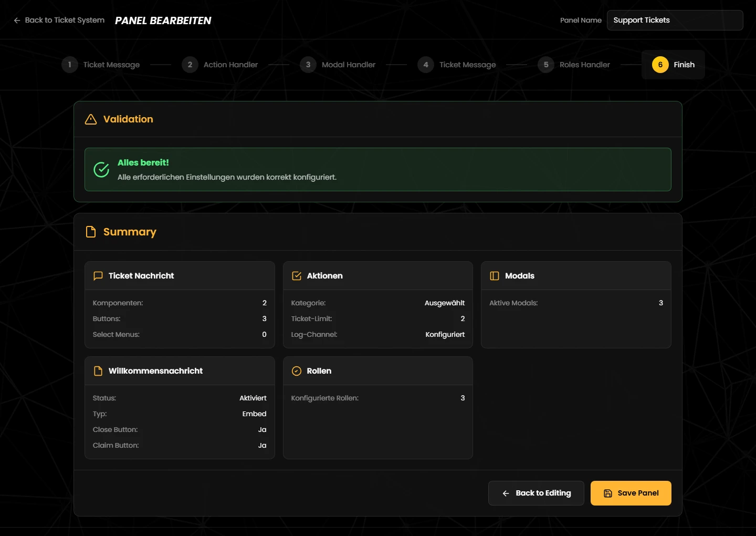Screen dimensions: 756x536
Task: Click the Close Button: label
Action: [115, 430]
